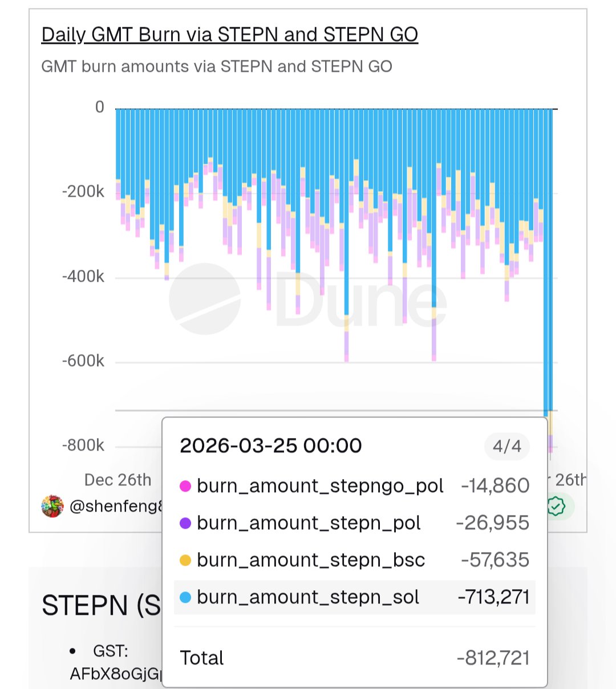
Task: Open the Daily GMT Burn chart title link
Action: (229, 35)
